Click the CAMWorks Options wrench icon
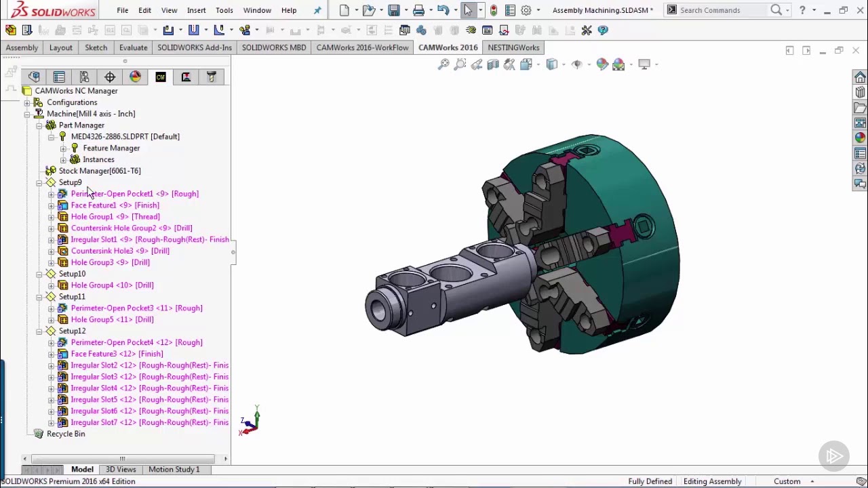This screenshot has width=868, height=488. [587, 30]
